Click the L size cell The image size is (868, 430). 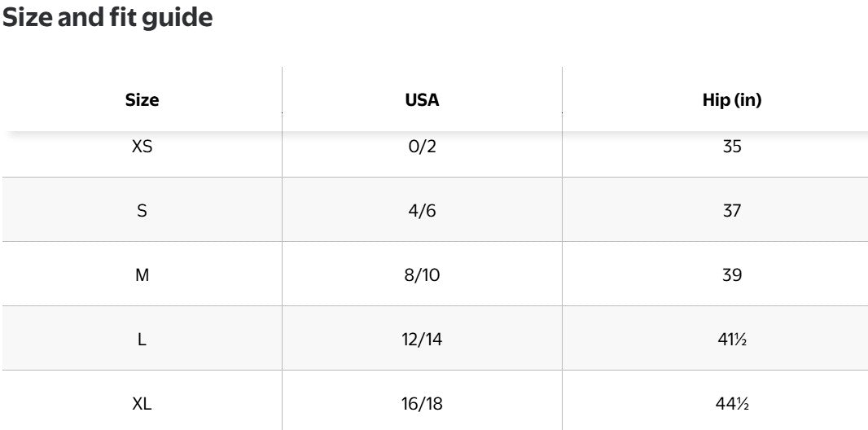[x=142, y=340]
